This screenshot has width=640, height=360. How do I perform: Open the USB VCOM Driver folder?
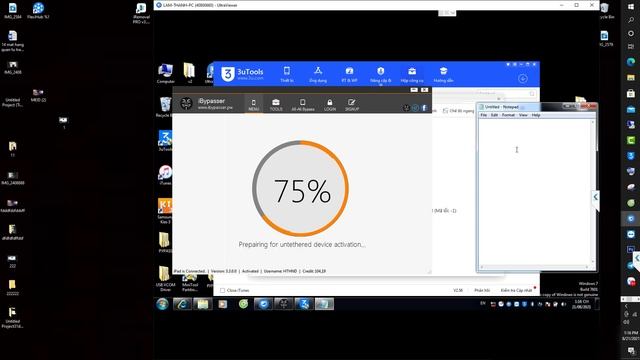coord(165,279)
